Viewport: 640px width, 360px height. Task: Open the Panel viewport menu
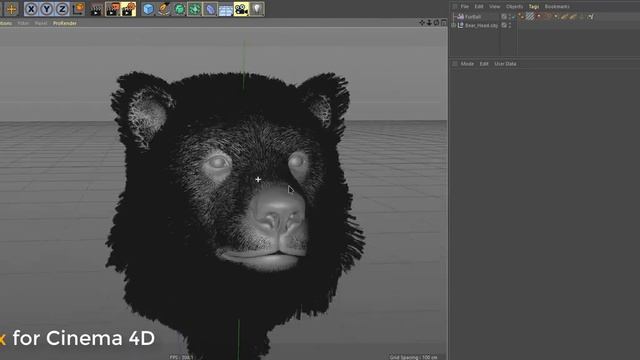tap(41, 23)
